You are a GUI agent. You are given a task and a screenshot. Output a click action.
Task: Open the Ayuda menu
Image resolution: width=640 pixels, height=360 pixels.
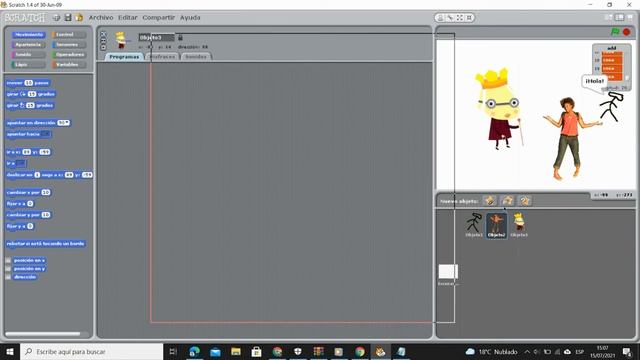pyautogui.click(x=190, y=18)
